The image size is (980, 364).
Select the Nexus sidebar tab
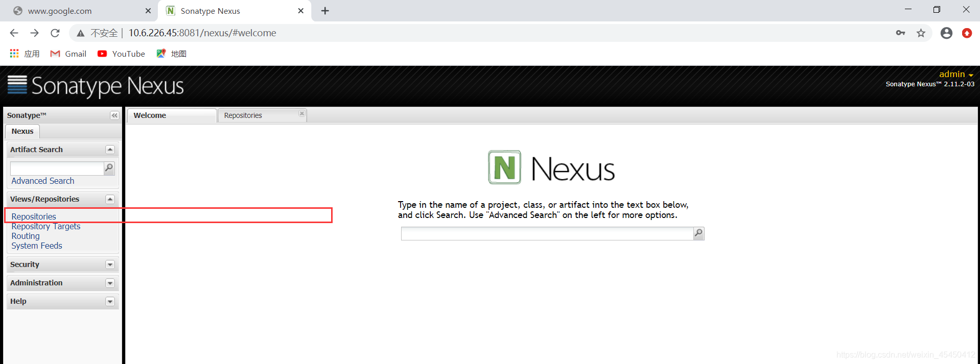pyautogui.click(x=22, y=131)
